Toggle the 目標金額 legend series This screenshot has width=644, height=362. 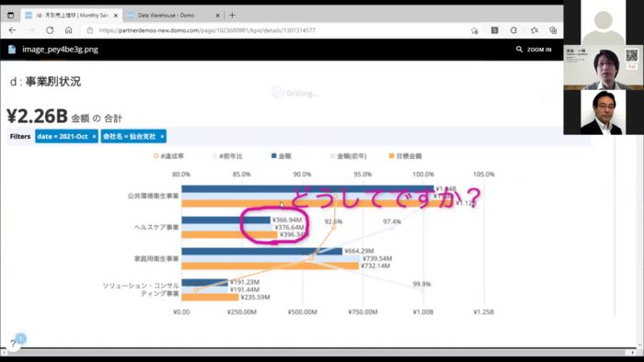pyautogui.click(x=406, y=156)
